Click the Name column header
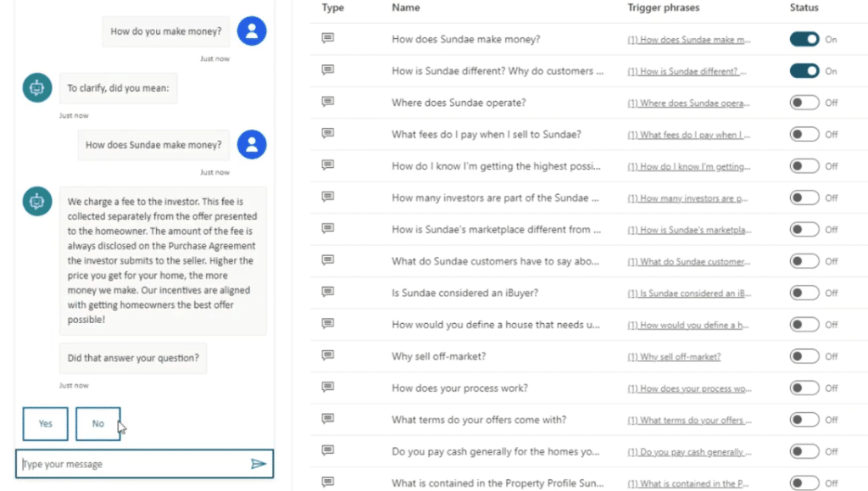868x491 pixels. coord(406,8)
